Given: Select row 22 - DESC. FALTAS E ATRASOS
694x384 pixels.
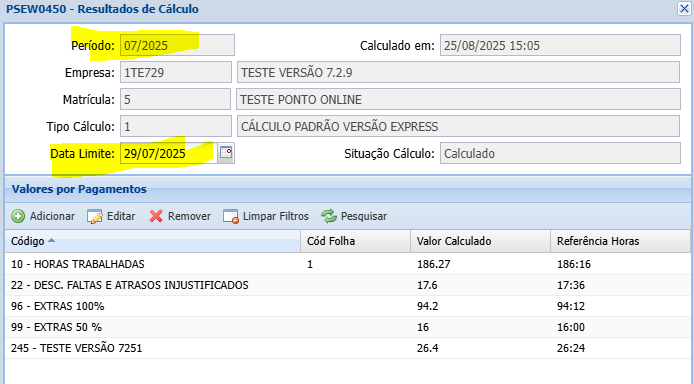Looking at the screenshot, I should (347, 285).
